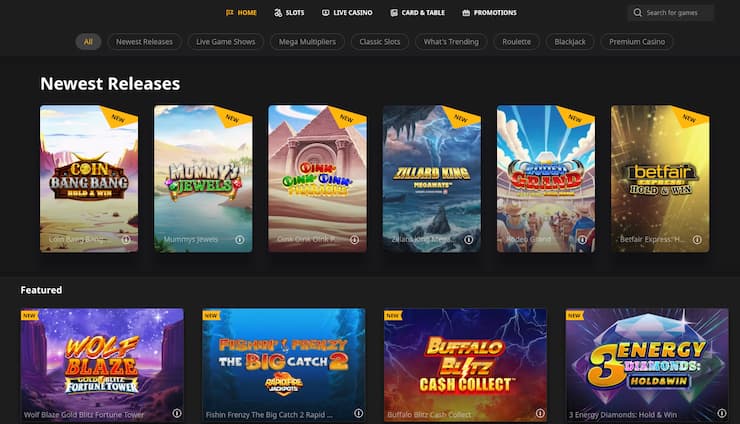Click info icon on Rodeo Grand tile
The width and height of the screenshot is (740, 424).
(x=583, y=240)
